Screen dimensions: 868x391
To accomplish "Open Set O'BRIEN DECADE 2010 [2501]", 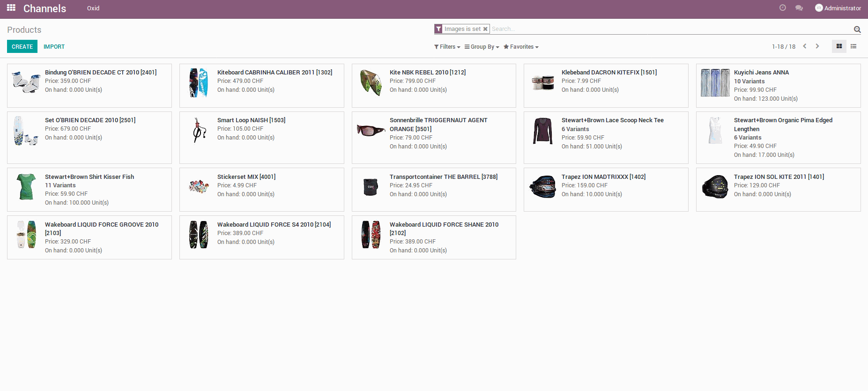I will click(90, 120).
